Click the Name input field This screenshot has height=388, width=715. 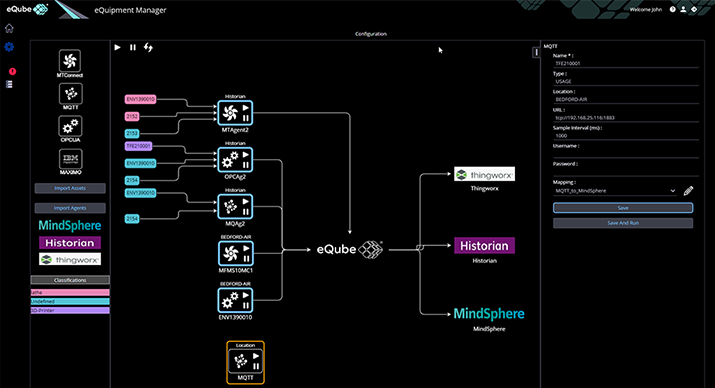click(x=626, y=64)
